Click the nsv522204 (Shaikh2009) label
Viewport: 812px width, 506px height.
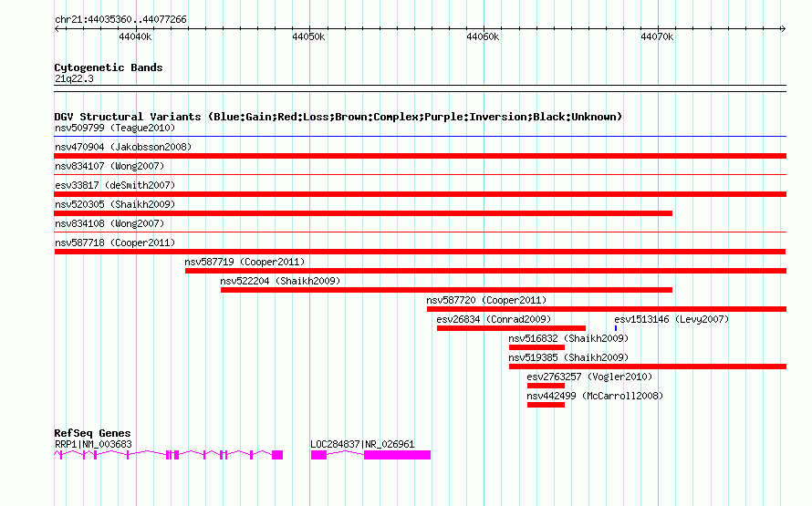click(280, 281)
